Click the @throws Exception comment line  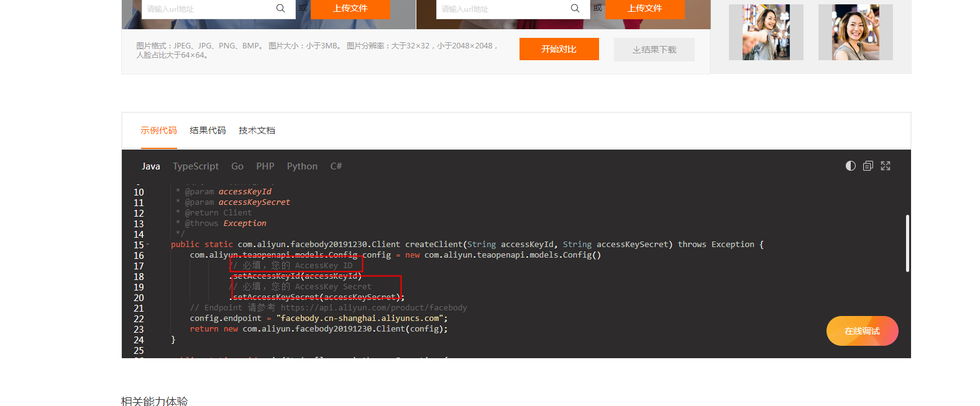tap(221, 223)
